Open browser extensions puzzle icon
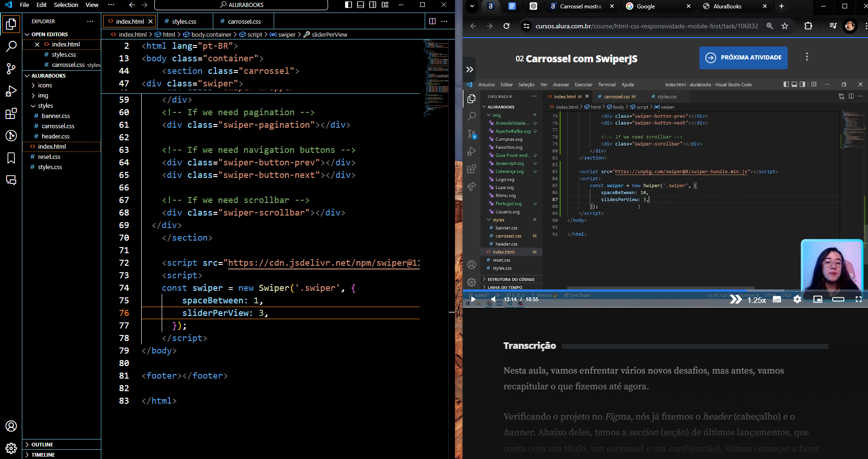 point(808,26)
